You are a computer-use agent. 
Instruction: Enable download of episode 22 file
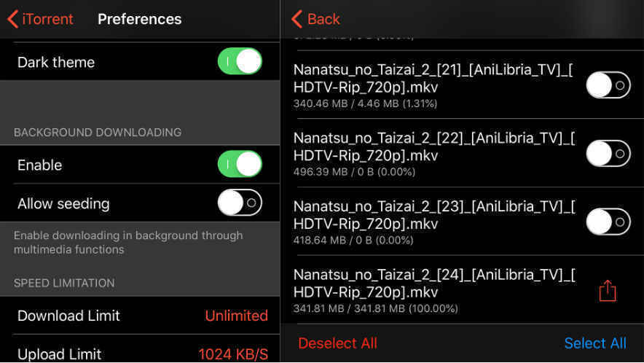(608, 153)
